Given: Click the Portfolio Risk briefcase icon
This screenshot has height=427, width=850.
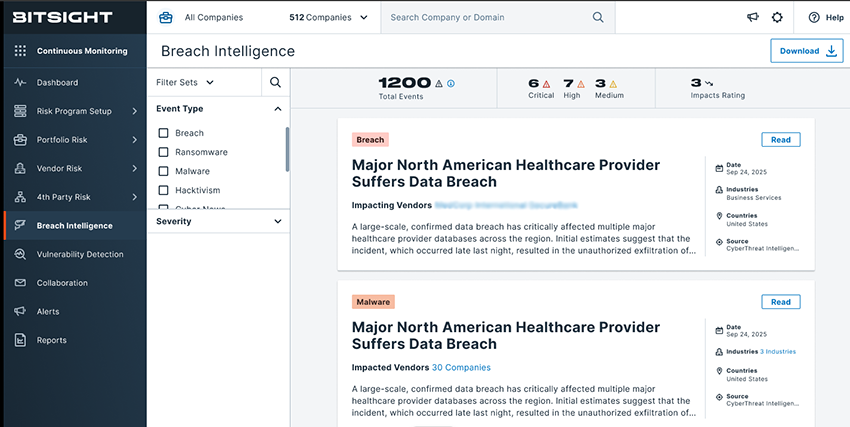Looking at the screenshot, I should (20, 140).
